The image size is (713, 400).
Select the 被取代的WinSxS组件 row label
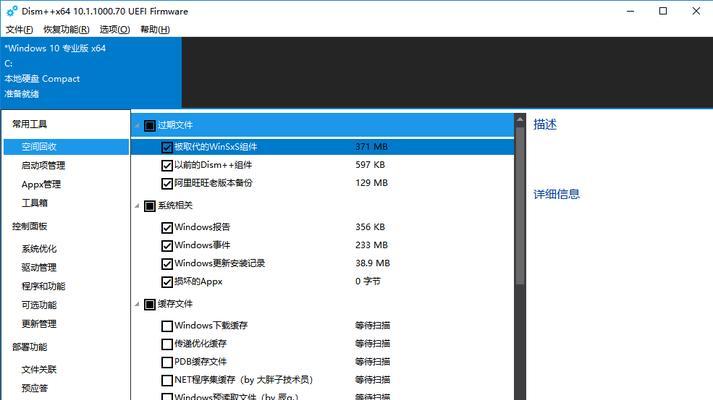[216, 146]
